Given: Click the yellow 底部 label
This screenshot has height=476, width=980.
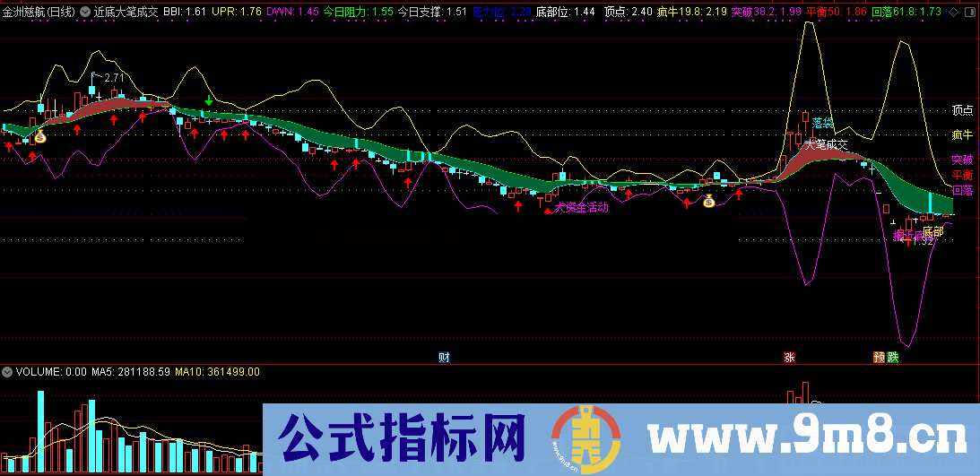Looking at the screenshot, I should point(933,232).
